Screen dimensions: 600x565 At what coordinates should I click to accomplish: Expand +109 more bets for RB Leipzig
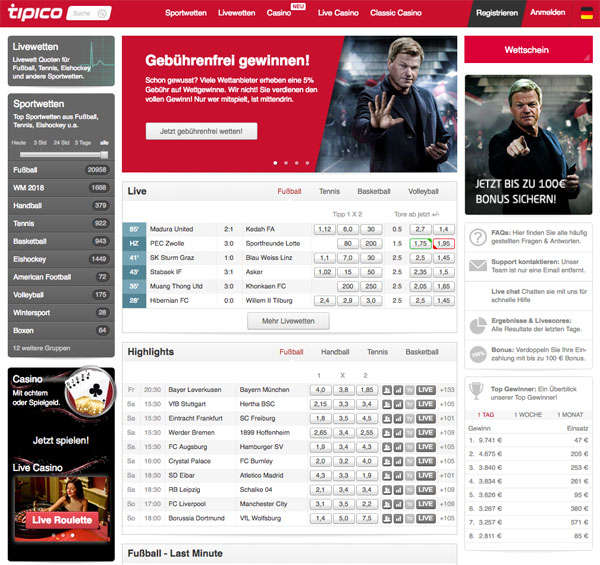(447, 490)
